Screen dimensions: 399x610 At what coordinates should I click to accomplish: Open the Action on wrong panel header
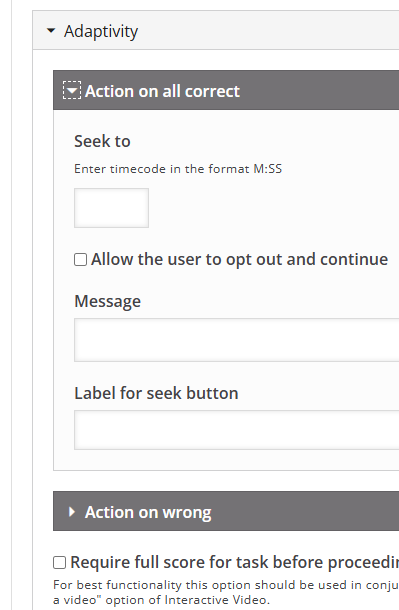pos(226,511)
